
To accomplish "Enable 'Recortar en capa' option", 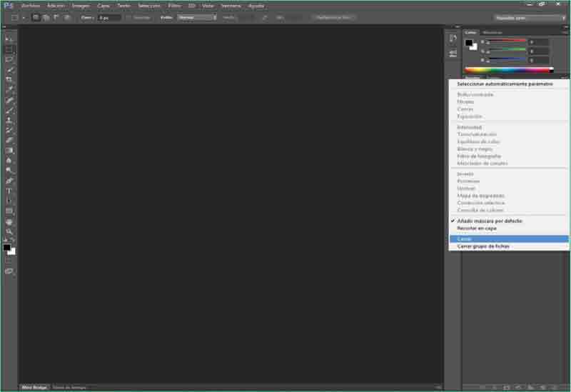I will click(477, 228).
